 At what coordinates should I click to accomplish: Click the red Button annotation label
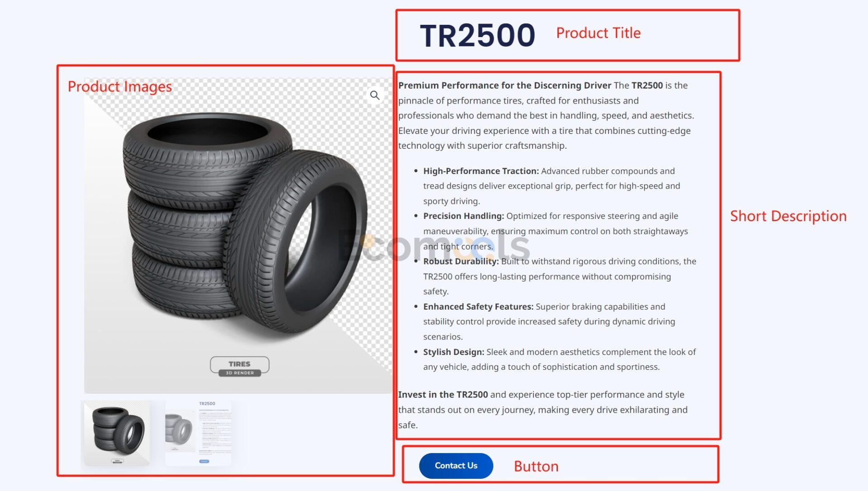coord(536,466)
